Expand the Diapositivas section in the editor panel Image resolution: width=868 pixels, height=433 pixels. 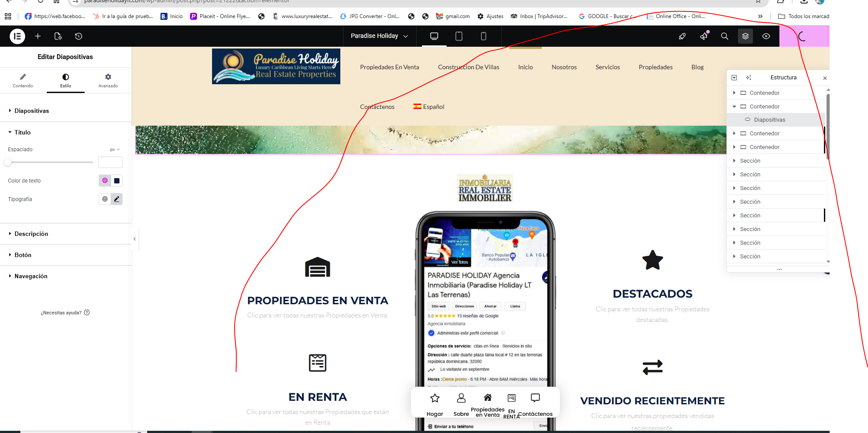point(66,111)
